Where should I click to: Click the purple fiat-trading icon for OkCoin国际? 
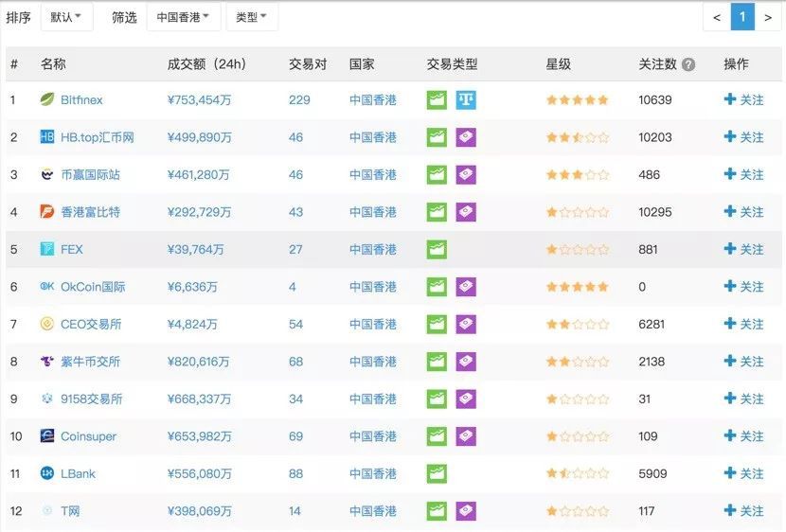coord(466,287)
